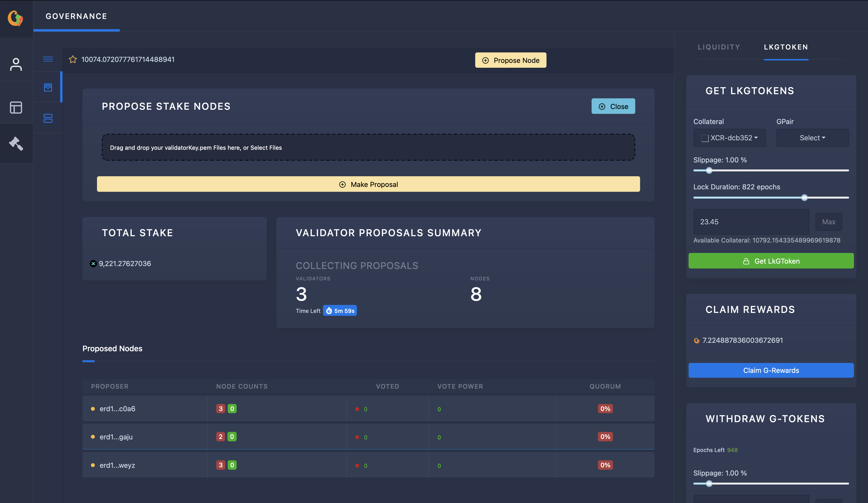This screenshot has width=868, height=503.
Task: Click the Propose Node button
Action: coord(510,60)
